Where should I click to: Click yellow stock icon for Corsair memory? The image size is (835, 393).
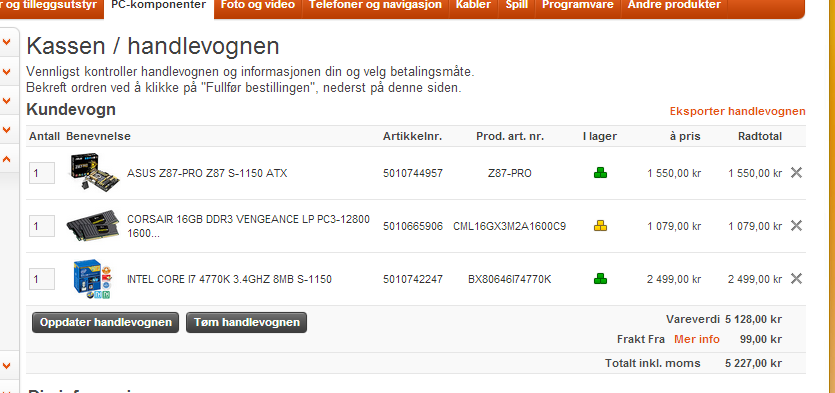[601, 226]
